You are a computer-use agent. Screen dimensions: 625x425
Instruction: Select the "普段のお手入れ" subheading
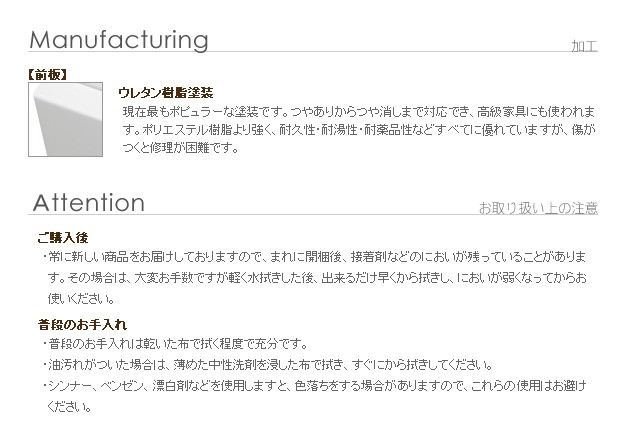coord(82,324)
